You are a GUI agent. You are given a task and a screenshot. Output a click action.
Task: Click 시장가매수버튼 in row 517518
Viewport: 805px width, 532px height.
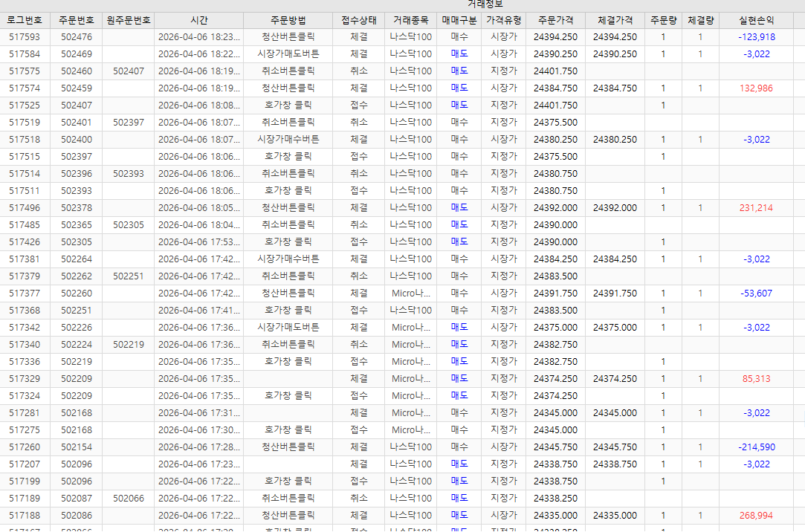(288, 140)
